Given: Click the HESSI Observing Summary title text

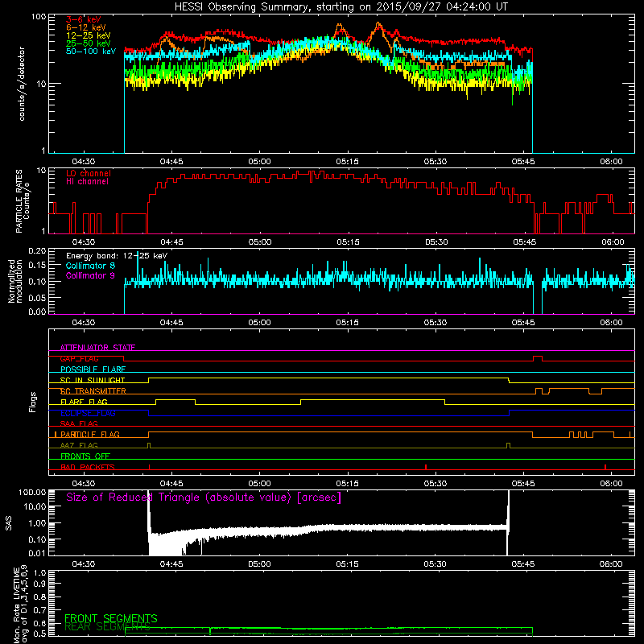Looking at the screenshot, I should pyautogui.click(x=341, y=7).
